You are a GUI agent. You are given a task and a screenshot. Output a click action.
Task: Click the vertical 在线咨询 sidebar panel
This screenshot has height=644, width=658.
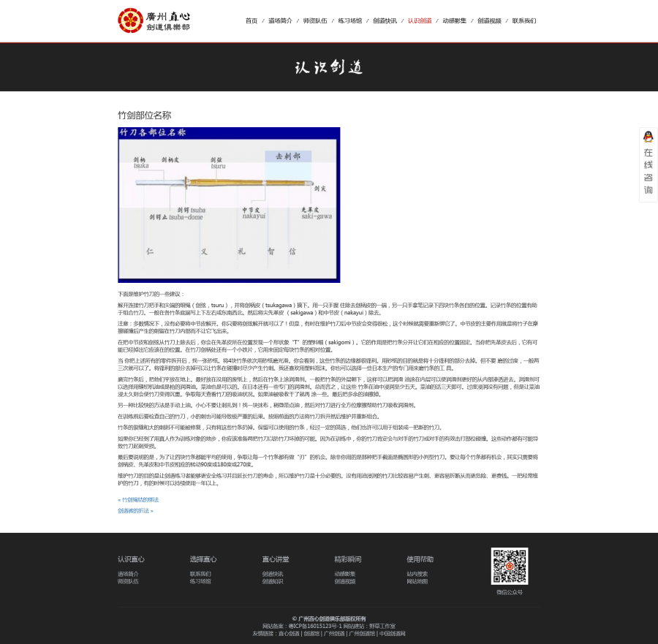tap(648, 171)
